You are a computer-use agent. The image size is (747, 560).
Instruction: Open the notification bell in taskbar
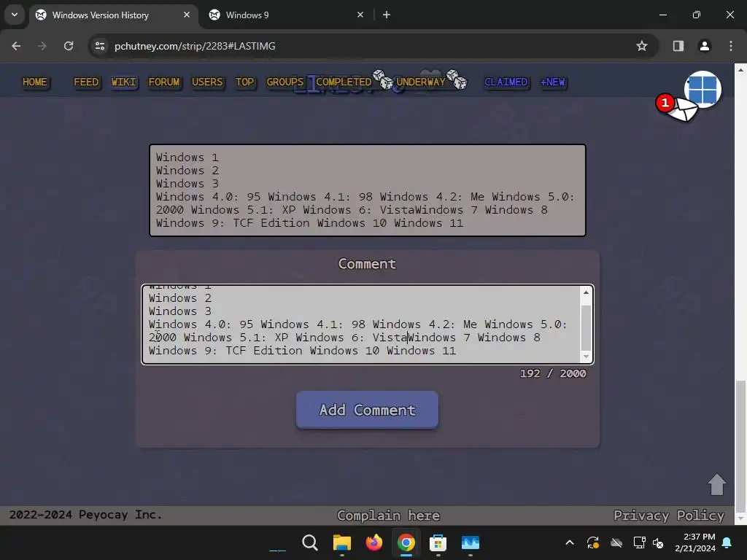(x=727, y=542)
